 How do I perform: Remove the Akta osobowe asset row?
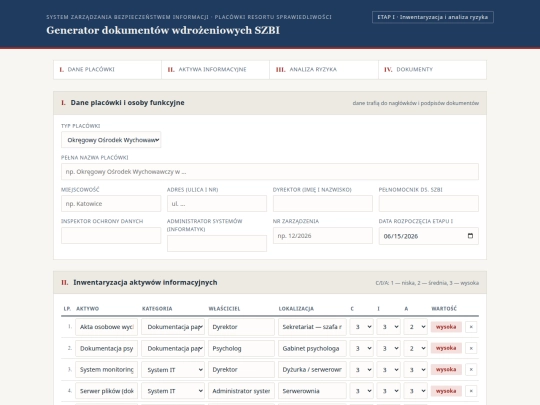pos(471,327)
